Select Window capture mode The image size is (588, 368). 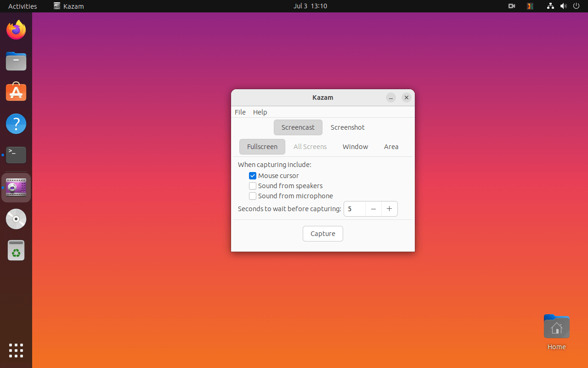pos(356,147)
